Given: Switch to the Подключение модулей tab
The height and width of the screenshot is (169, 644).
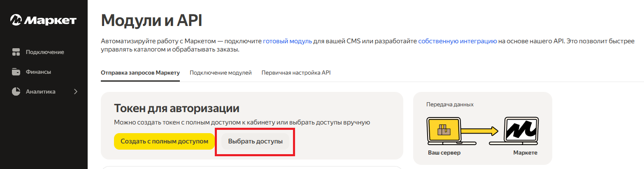Looking at the screenshot, I should coord(221,73).
